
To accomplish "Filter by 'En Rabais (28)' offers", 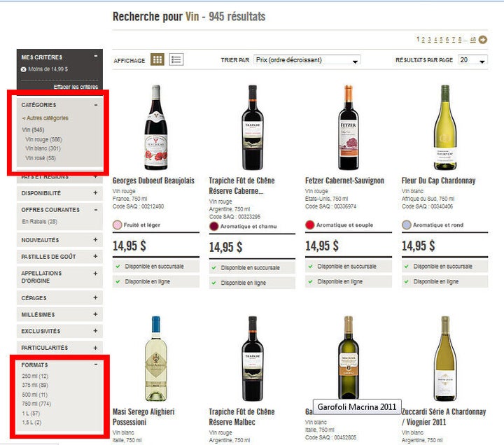I will [x=39, y=221].
